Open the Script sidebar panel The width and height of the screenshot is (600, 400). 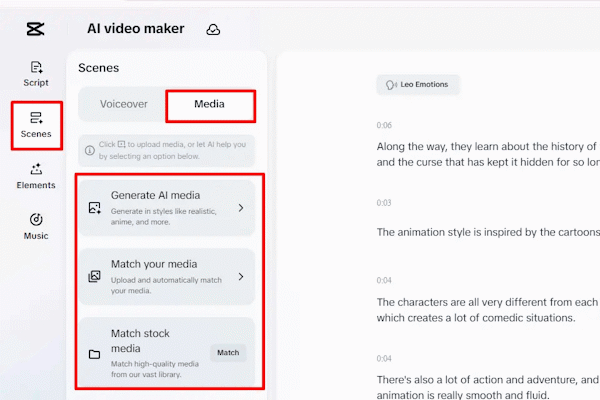click(x=36, y=74)
